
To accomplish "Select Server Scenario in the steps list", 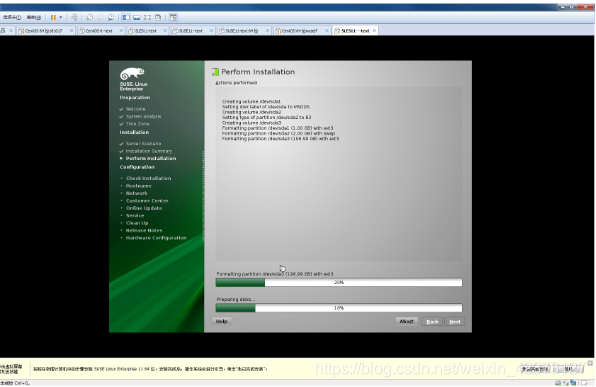I will tap(143, 144).
